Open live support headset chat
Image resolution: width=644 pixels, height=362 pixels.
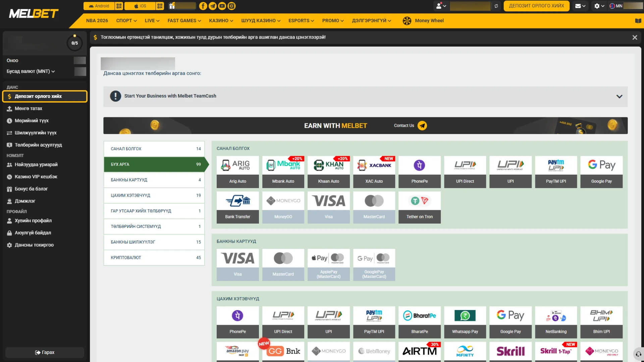tap(638, 354)
